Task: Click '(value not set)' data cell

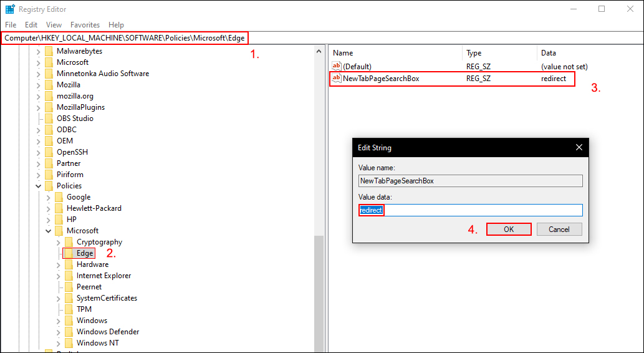Action: tap(564, 66)
